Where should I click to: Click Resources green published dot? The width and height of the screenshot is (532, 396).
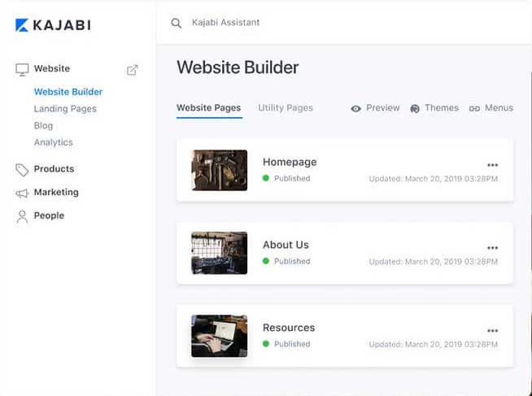coord(266,343)
